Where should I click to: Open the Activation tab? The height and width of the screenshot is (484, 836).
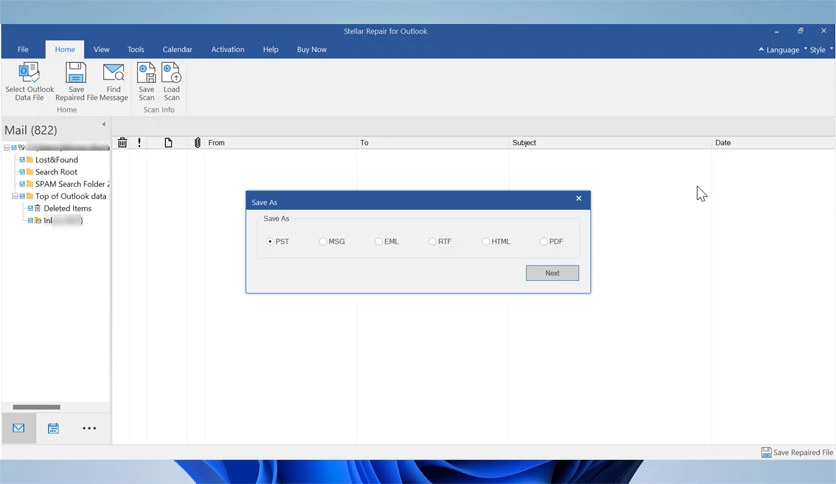point(228,49)
